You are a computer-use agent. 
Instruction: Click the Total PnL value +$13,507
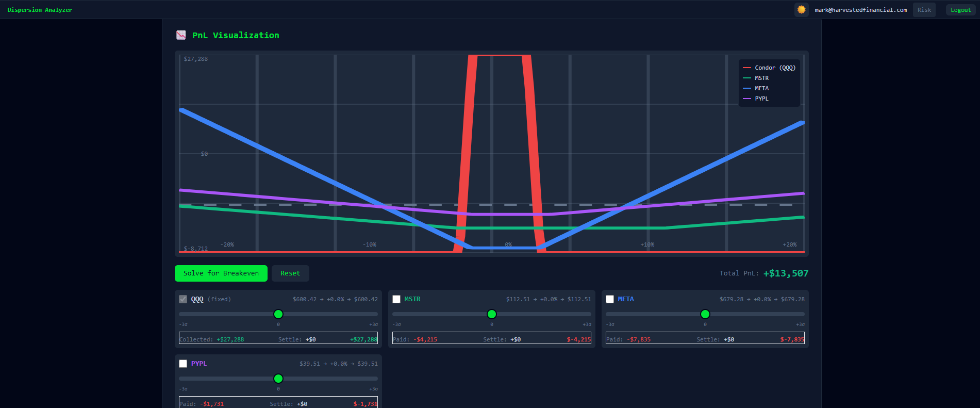786,273
